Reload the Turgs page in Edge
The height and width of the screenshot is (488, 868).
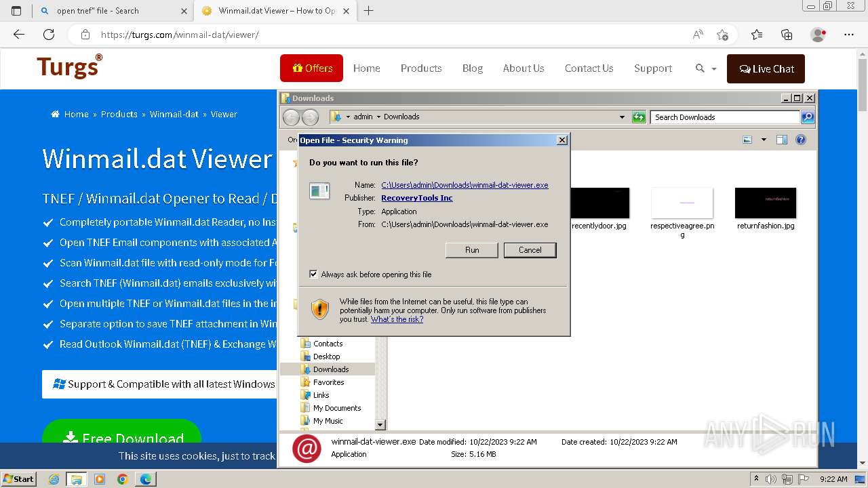(x=49, y=35)
